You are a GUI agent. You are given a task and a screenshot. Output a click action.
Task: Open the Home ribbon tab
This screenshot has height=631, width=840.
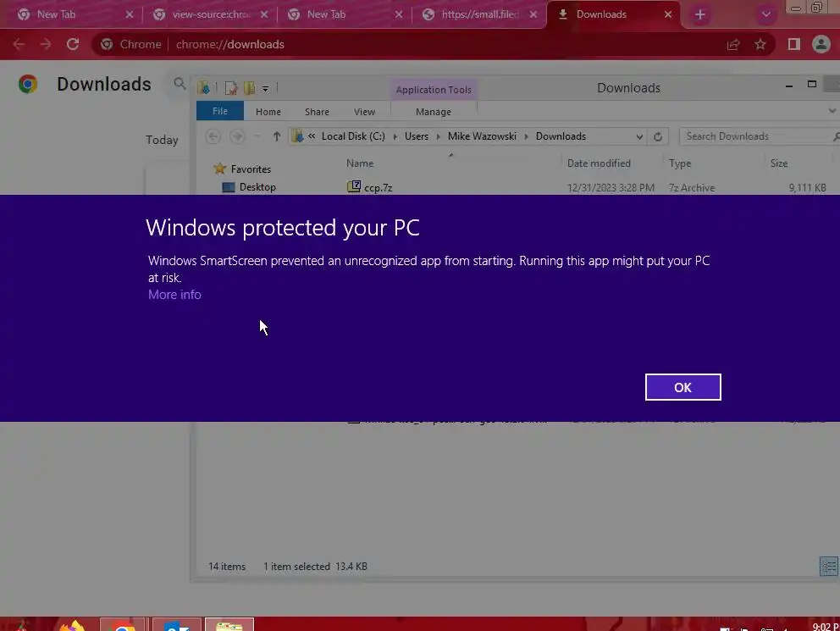point(268,112)
